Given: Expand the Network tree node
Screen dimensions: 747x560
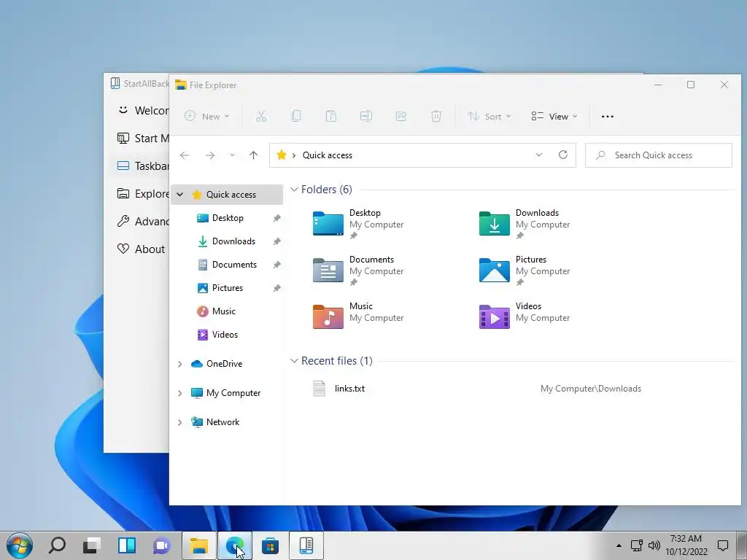Looking at the screenshot, I should point(179,422).
